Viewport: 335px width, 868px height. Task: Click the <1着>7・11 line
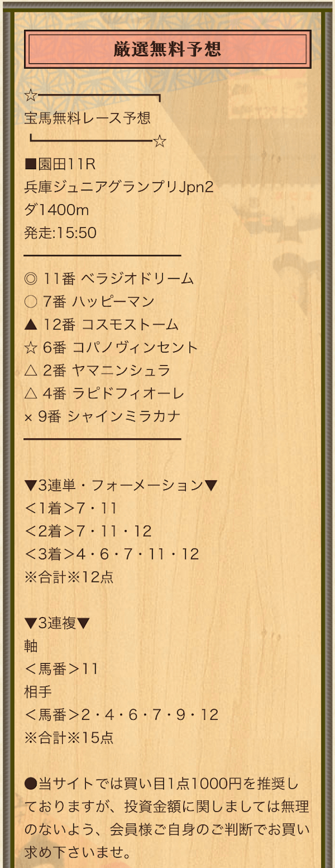(71, 508)
